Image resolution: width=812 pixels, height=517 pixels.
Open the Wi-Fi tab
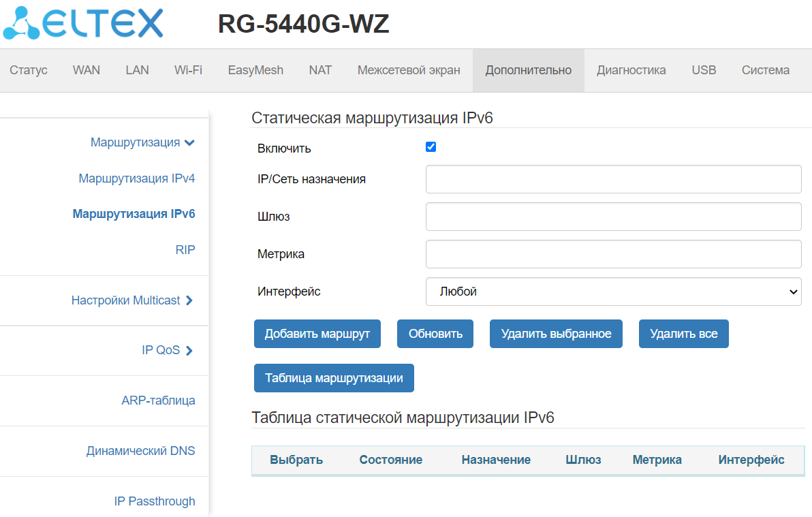coord(189,70)
